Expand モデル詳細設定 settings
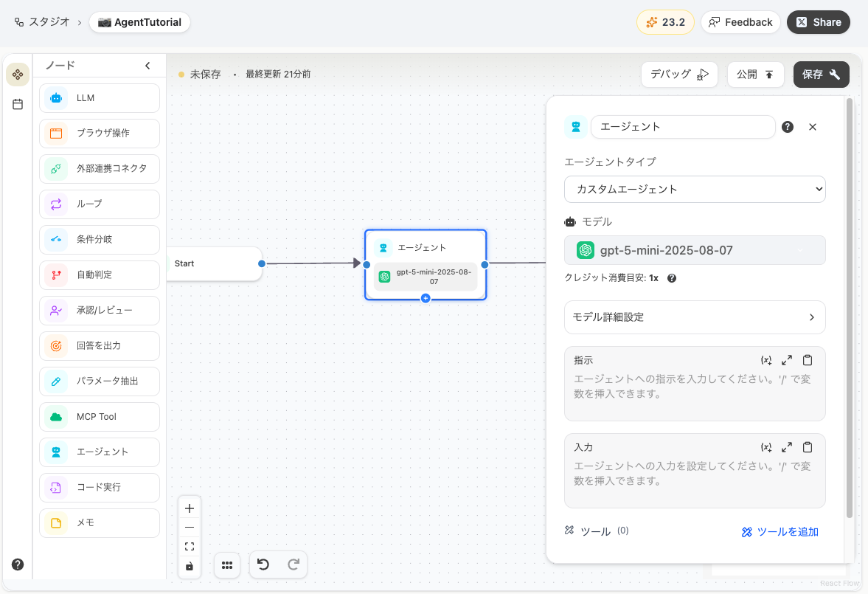 694,317
